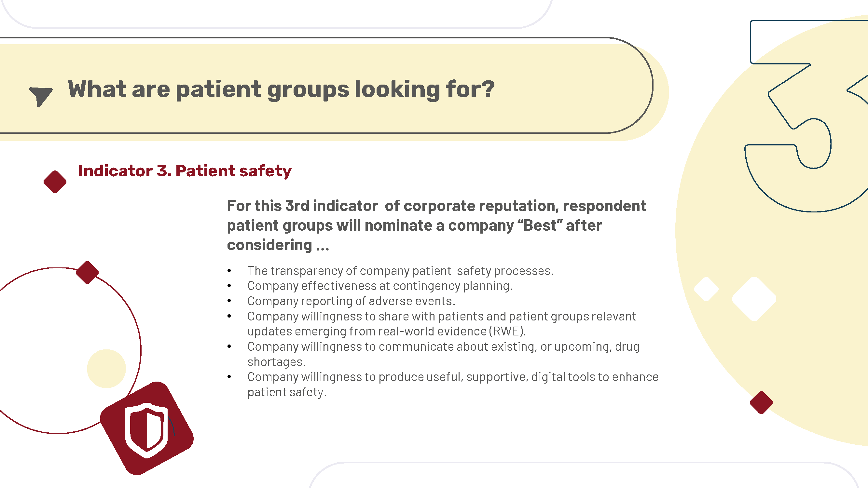The width and height of the screenshot is (868, 488).
Task: Click the "For this 3rd indicator" paragraph
Action: [436, 225]
